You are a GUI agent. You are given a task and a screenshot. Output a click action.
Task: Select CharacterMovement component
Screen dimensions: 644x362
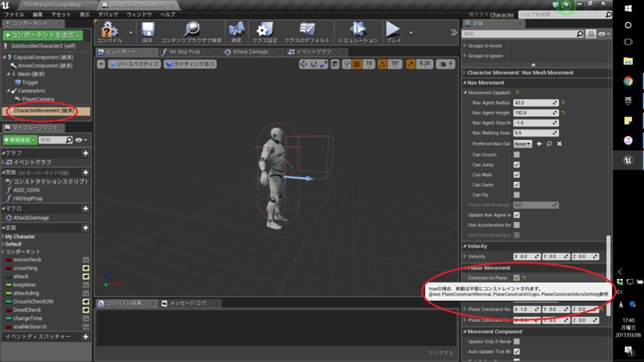tap(43, 111)
